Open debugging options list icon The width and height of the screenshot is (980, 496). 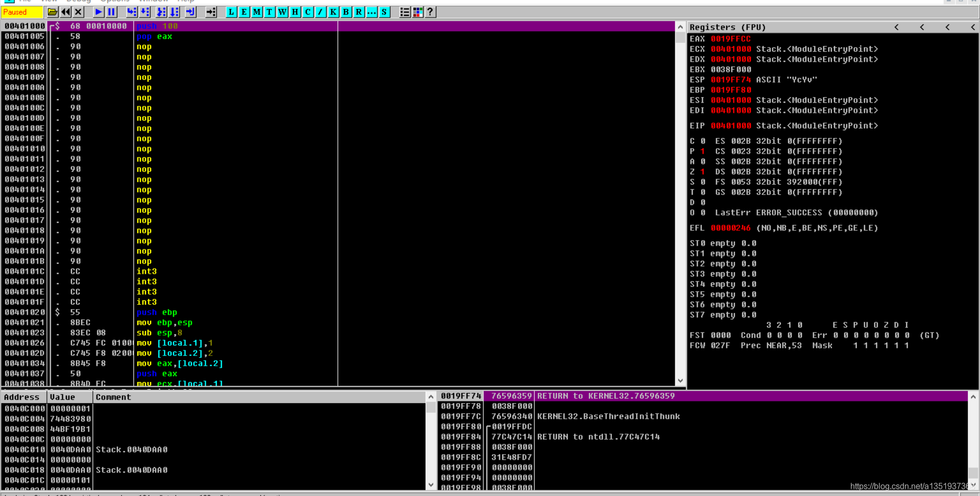point(405,12)
